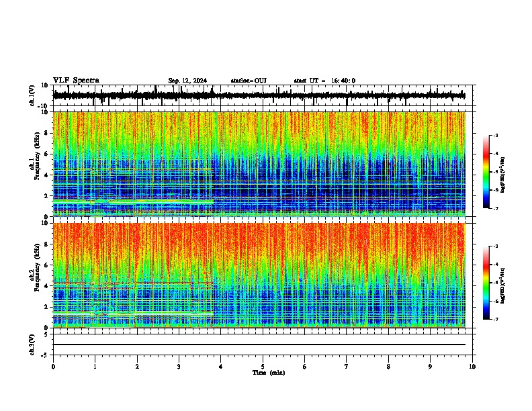
Task: Select the date text "Sep. 12, 2024"
Action: tap(187, 81)
